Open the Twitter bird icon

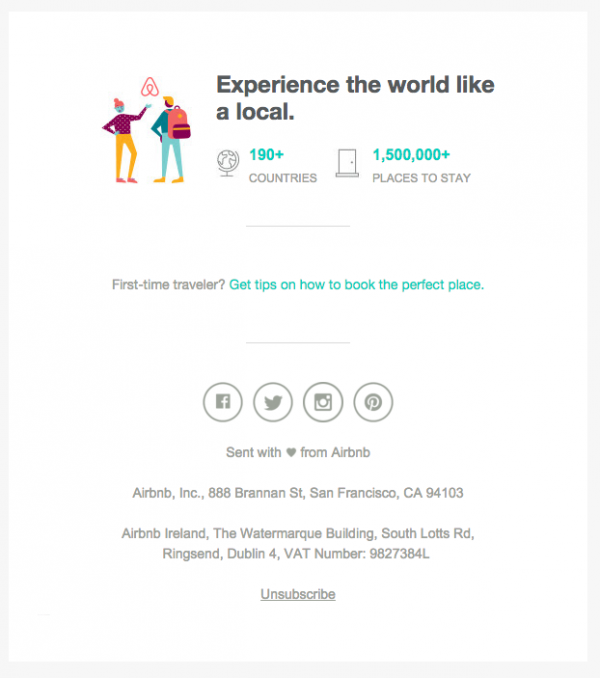point(273,402)
